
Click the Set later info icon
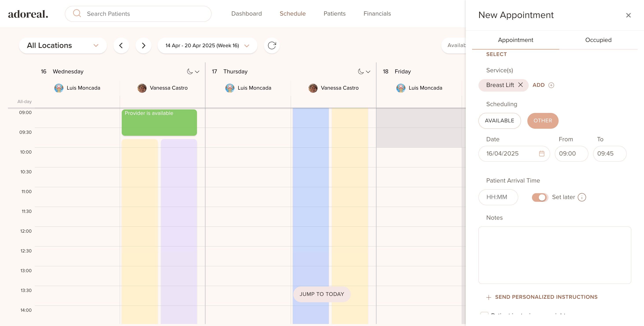click(582, 197)
